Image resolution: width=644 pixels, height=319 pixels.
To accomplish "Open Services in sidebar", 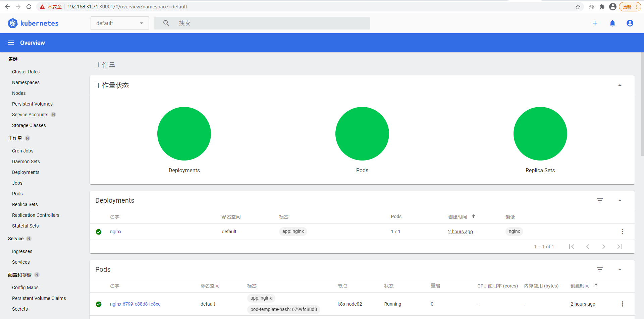I will pos(21,262).
